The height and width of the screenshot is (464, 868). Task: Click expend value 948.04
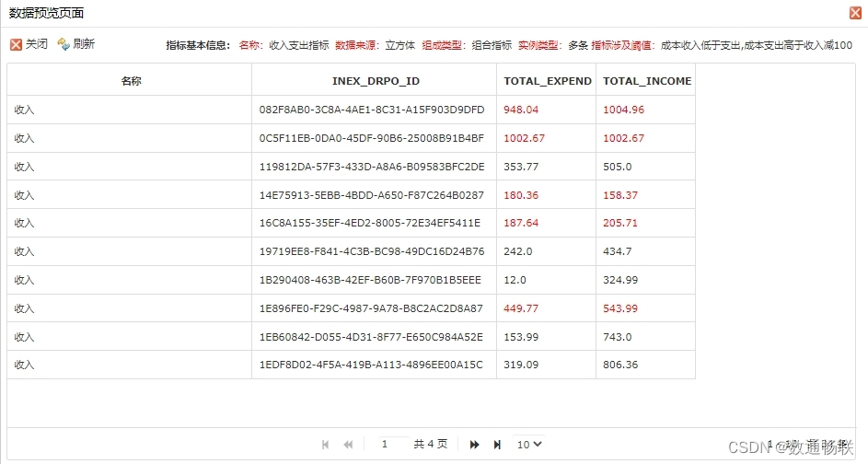[x=521, y=110]
